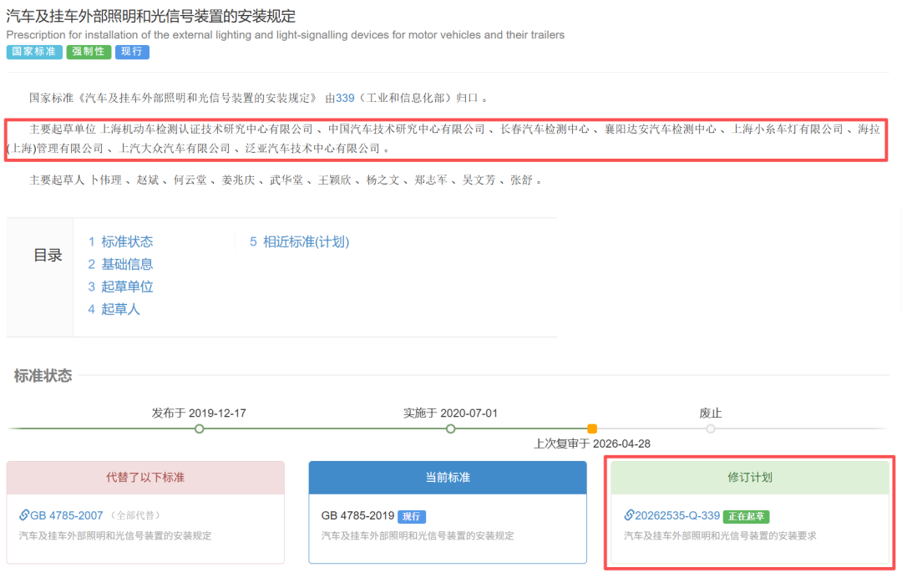The width and height of the screenshot is (902, 588).
Task: Click the 标准状态 section heading
Action: pyautogui.click(x=43, y=377)
